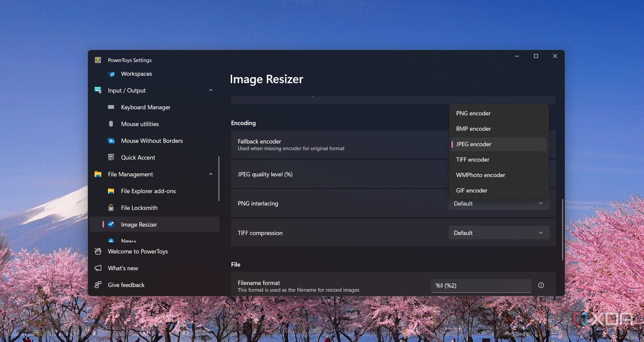Click the Quick Accent icon

tap(111, 157)
